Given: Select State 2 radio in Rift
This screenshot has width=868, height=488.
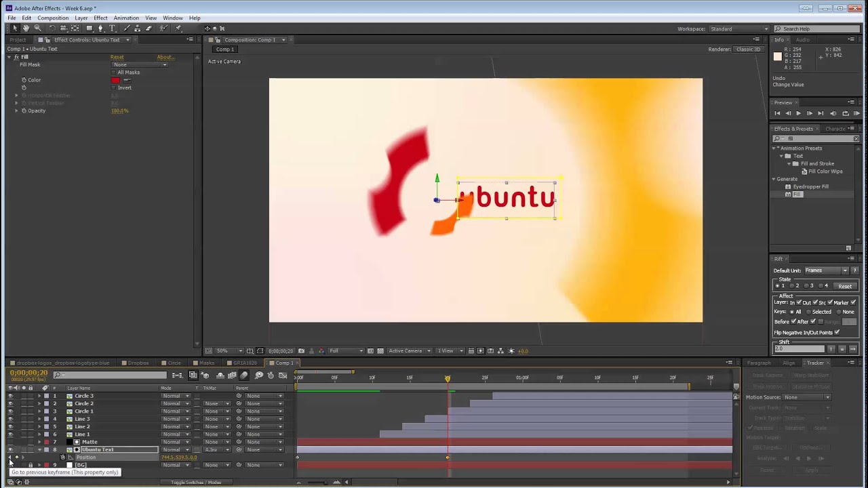Looking at the screenshot, I should [x=792, y=286].
